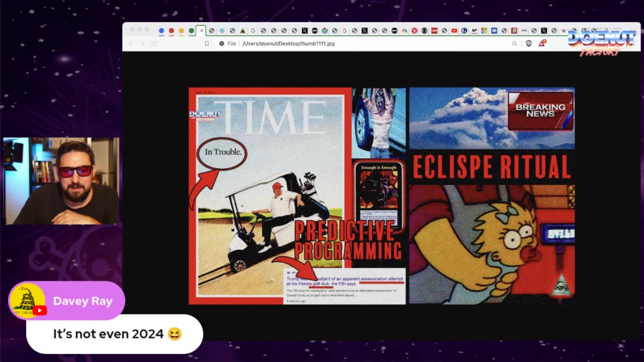Bookmark this page
Image resolution: width=644 pixels, height=362 pixels.
click(207, 44)
